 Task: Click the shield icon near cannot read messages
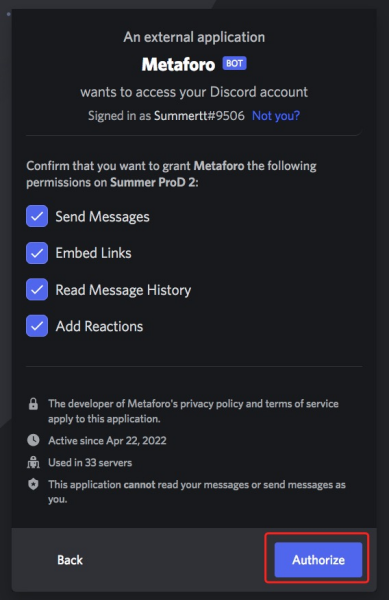[33, 484]
